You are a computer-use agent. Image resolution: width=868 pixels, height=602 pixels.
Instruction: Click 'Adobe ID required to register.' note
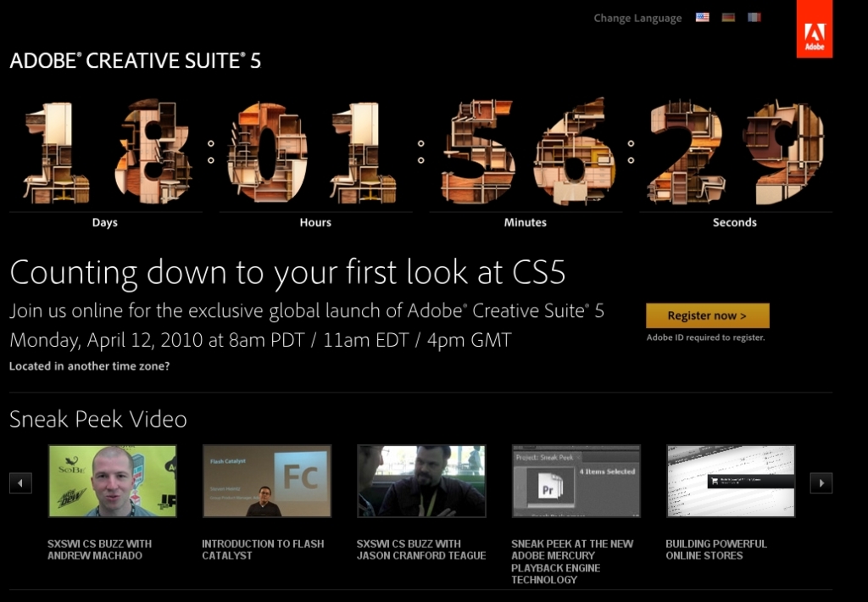[706, 337]
